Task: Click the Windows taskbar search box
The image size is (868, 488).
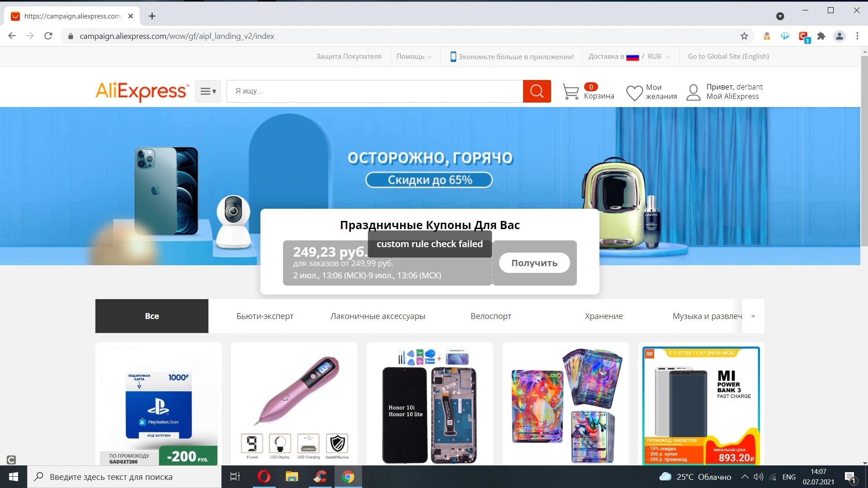Action: point(124,477)
